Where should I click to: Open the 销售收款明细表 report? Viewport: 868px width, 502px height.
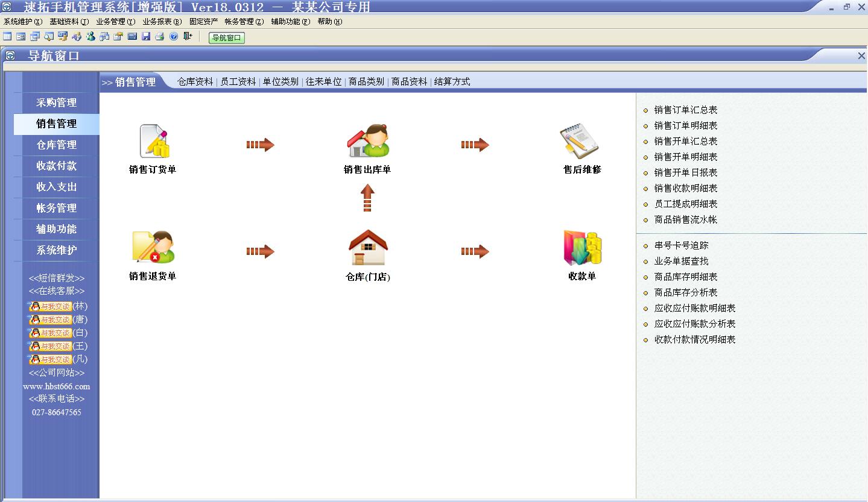[x=686, y=188]
